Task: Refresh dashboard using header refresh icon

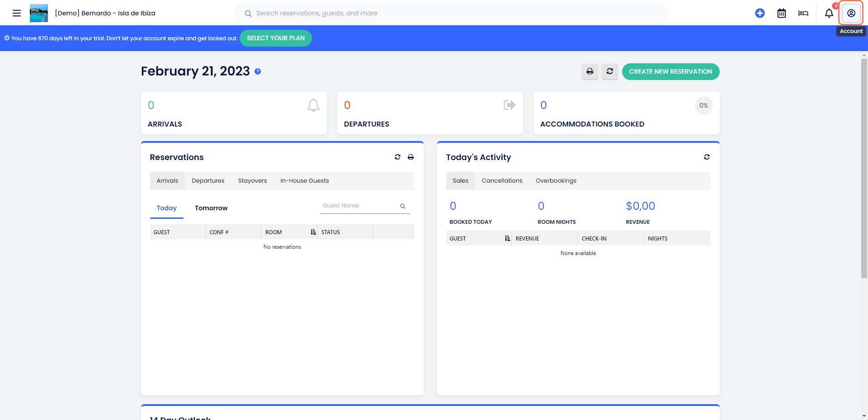Action: (x=610, y=71)
